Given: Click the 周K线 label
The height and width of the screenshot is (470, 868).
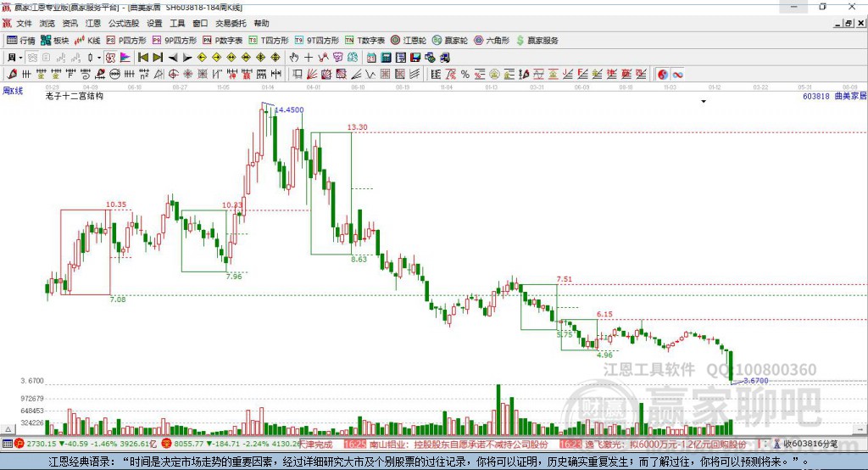Looking at the screenshot, I should 13,91.
